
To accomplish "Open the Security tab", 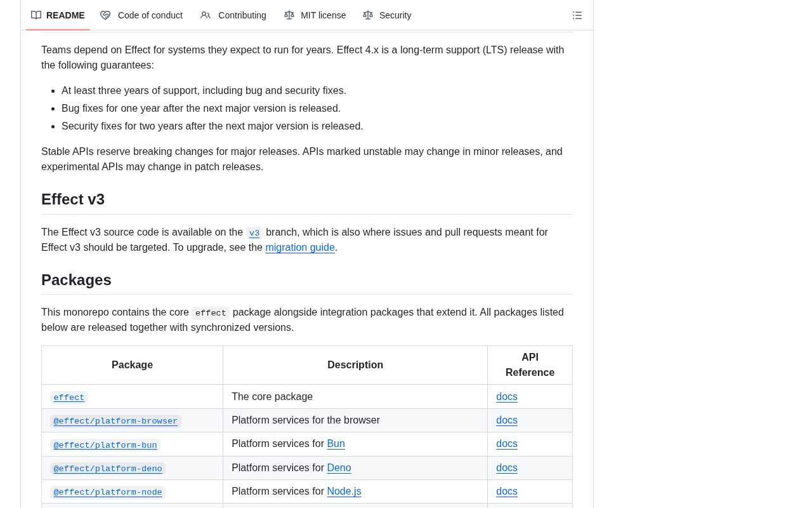I will [x=387, y=15].
